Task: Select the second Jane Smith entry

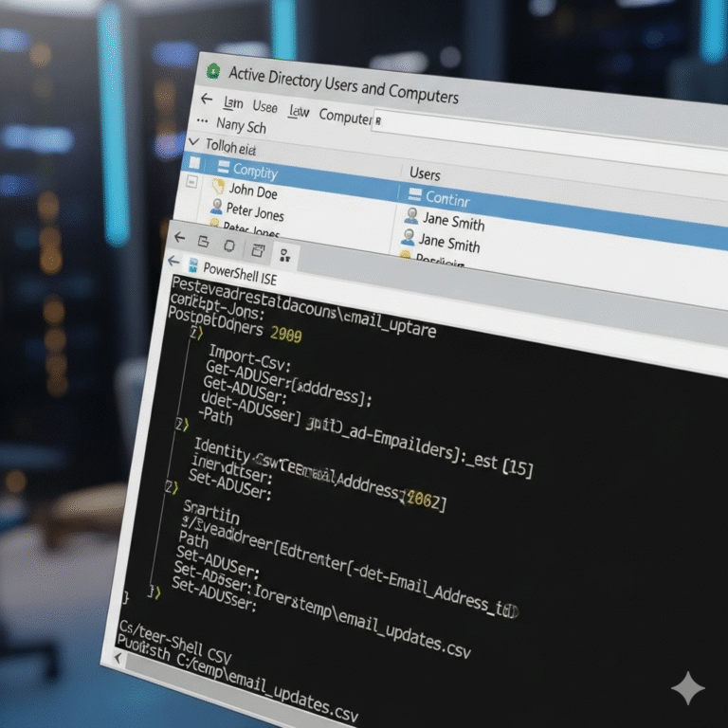Action: point(450,243)
